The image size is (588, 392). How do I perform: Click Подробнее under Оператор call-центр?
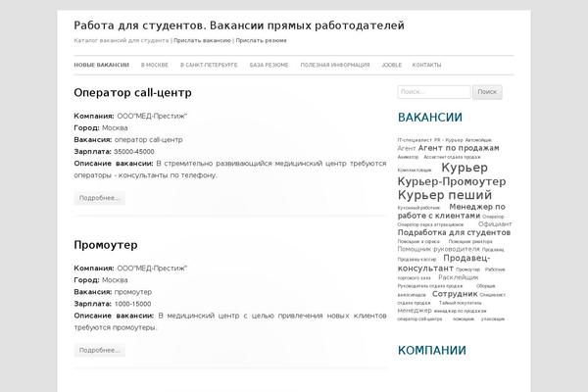(x=99, y=198)
